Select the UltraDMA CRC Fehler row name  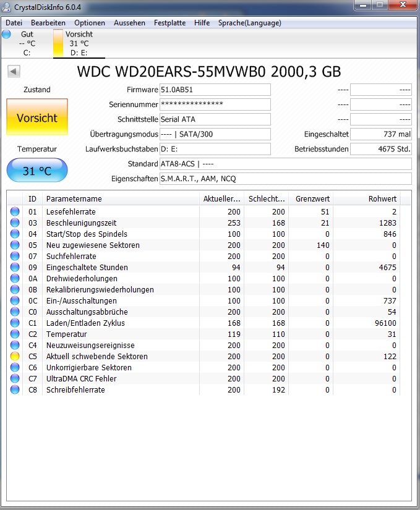point(81,378)
